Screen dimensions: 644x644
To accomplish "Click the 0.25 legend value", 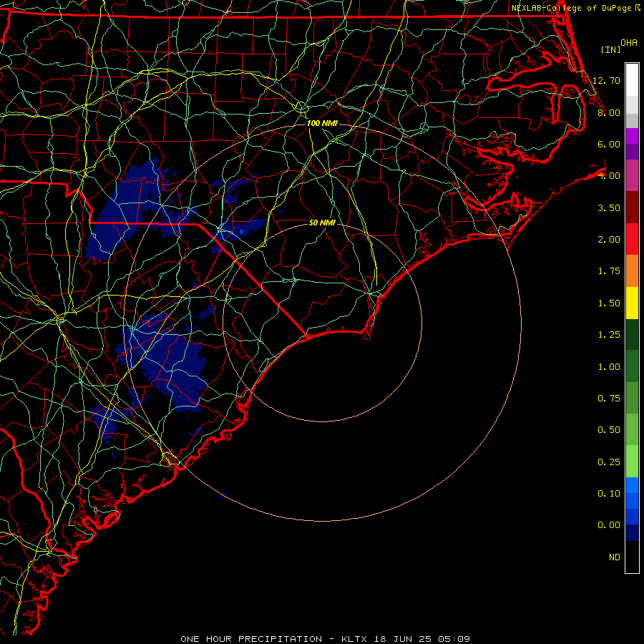I will tap(609, 462).
